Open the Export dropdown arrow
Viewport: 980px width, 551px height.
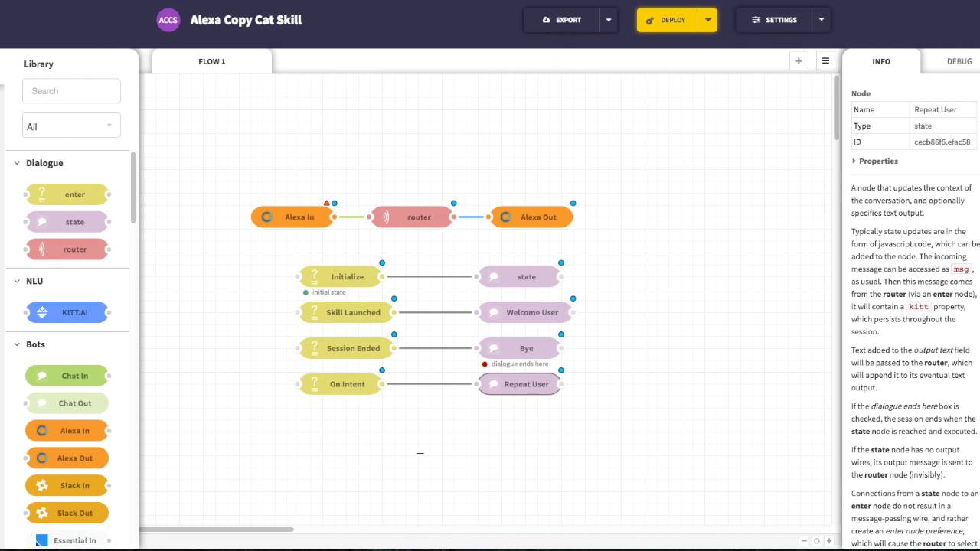point(609,20)
